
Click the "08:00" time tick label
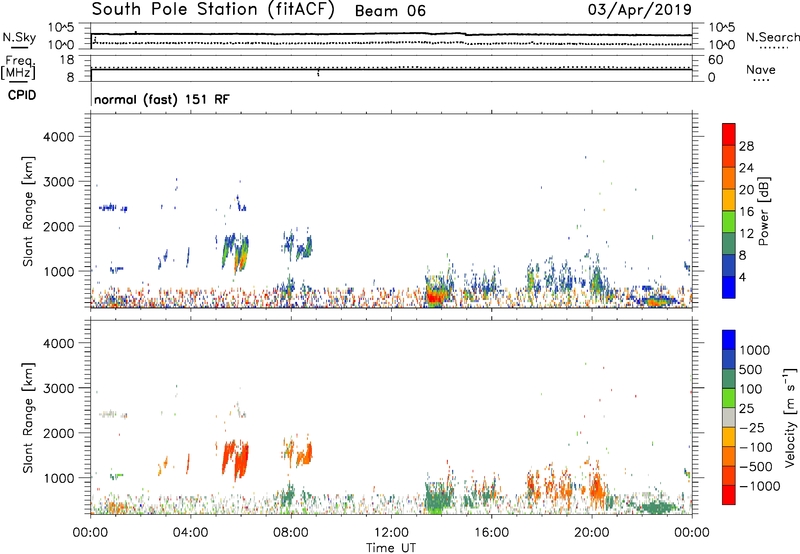(290, 533)
